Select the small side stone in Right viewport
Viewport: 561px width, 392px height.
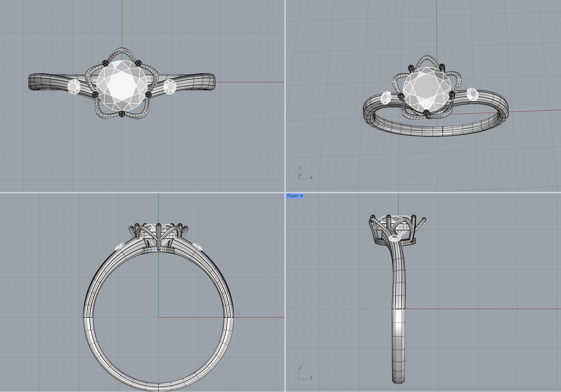[395, 238]
